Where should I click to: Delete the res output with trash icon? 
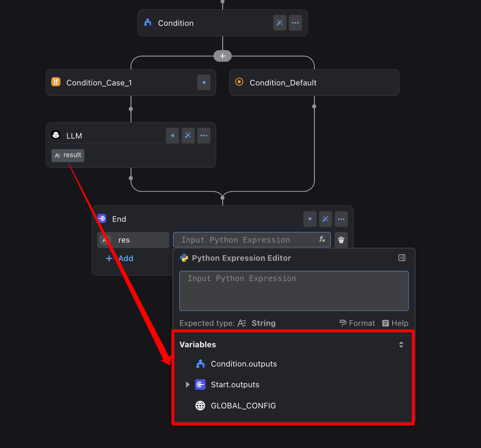pyautogui.click(x=341, y=240)
